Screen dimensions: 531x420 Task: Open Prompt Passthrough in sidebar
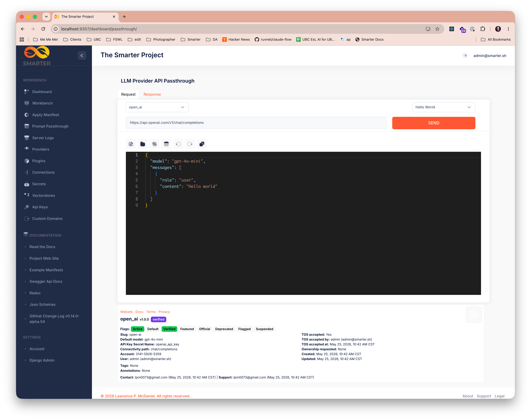click(x=50, y=126)
